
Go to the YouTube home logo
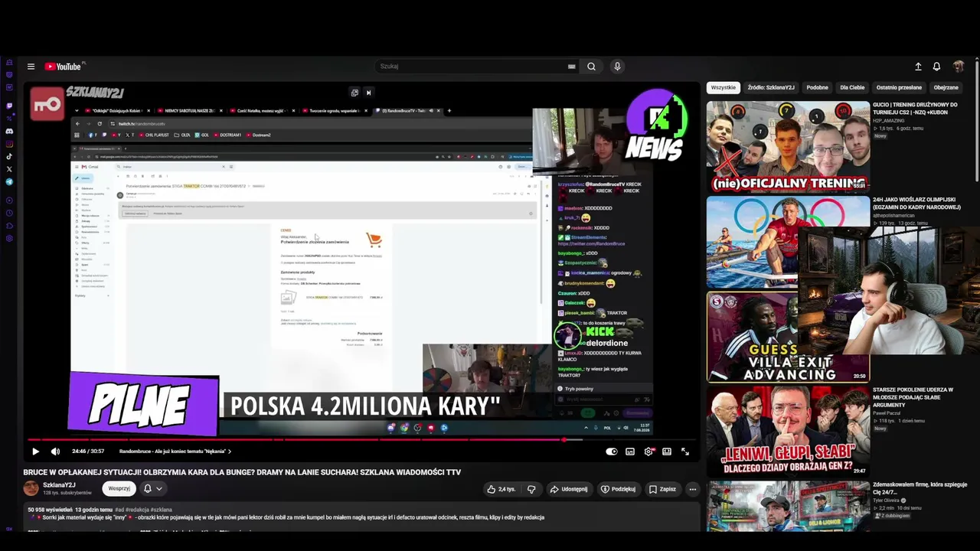(63, 67)
